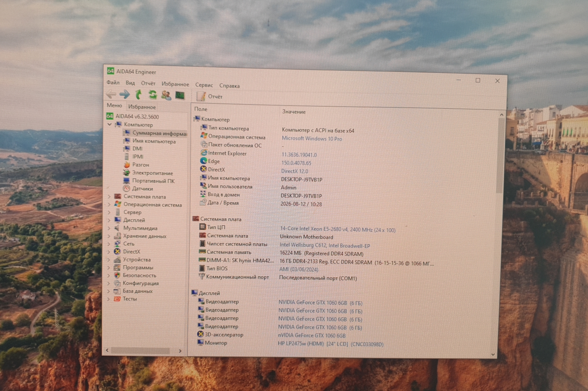
Task: Expand the Системная плата tree node
Action: pyautogui.click(x=109, y=196)
